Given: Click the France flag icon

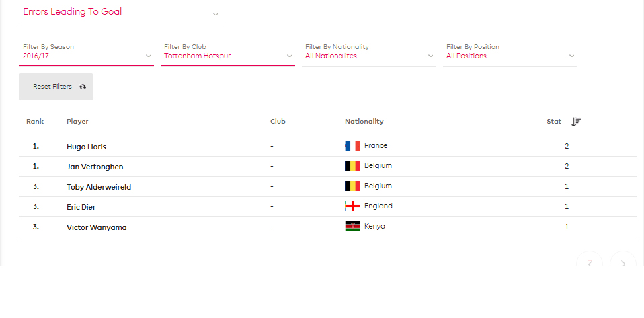Looking at the screenshot, I should point(352,145).
